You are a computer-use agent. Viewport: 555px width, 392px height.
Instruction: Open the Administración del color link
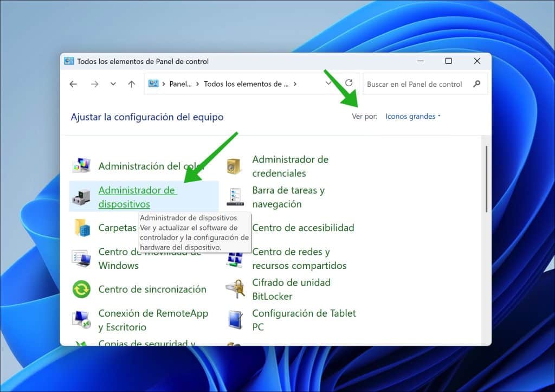(x=151, y=166)
